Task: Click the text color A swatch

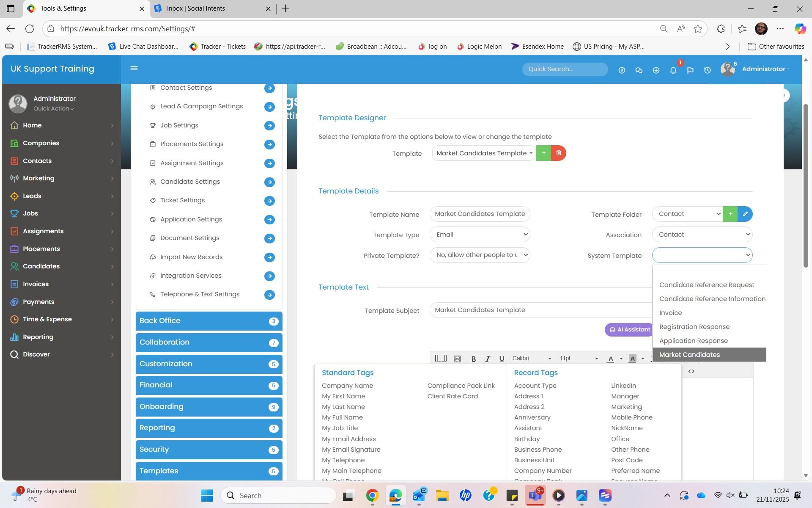Action: click(610, 359)
